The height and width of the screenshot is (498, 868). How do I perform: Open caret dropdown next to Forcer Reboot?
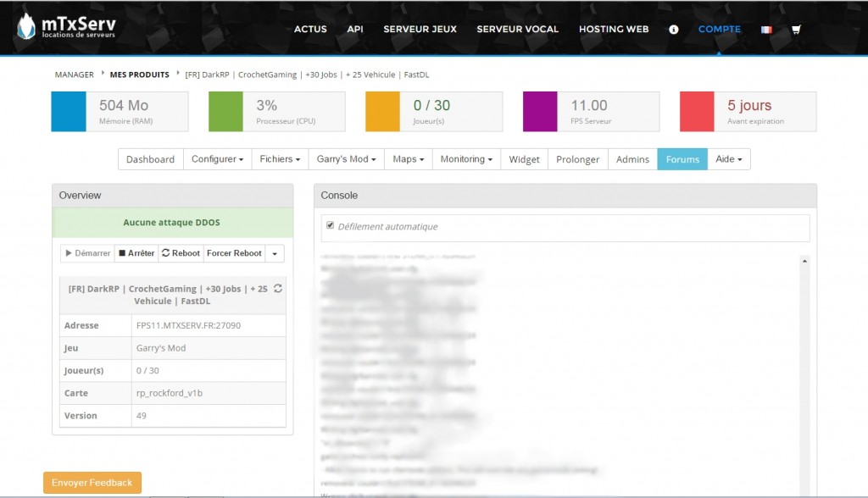coord(275,253)
